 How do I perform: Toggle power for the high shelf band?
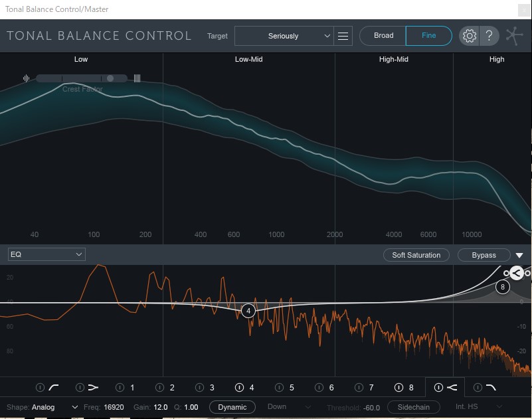(x=438, y=387)
